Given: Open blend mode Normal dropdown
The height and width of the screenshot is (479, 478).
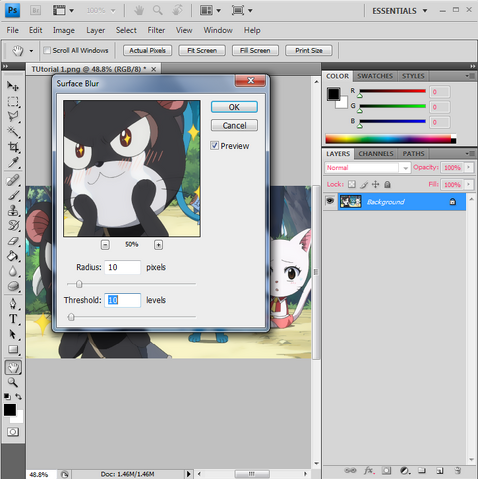Looking at the screenshot, I should 405,168.
